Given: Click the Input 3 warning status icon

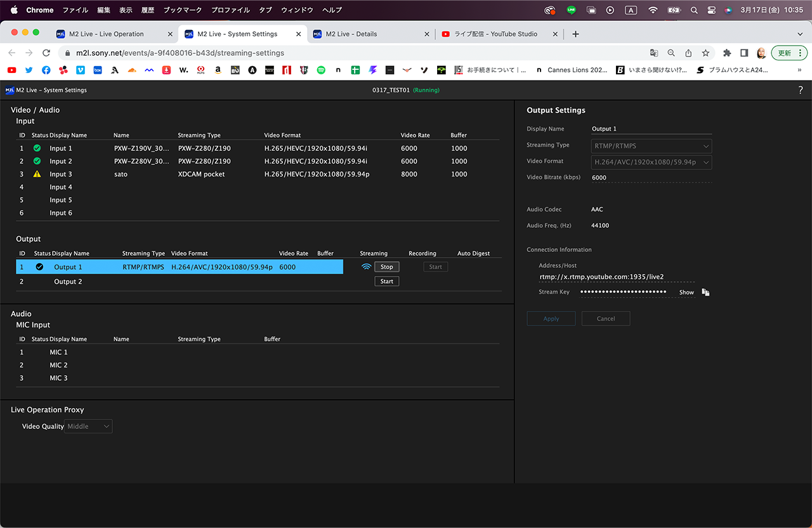Looking at the screenshot, I should (x=37, y=174).
